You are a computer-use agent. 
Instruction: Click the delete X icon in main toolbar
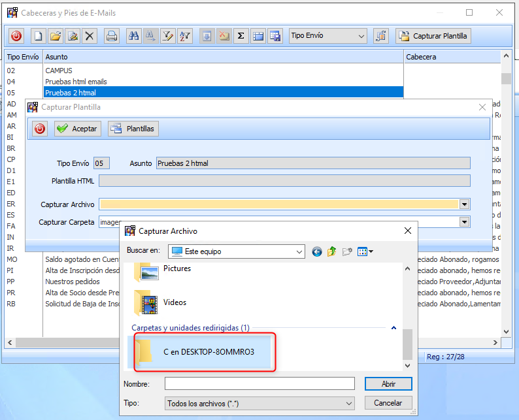90,36
